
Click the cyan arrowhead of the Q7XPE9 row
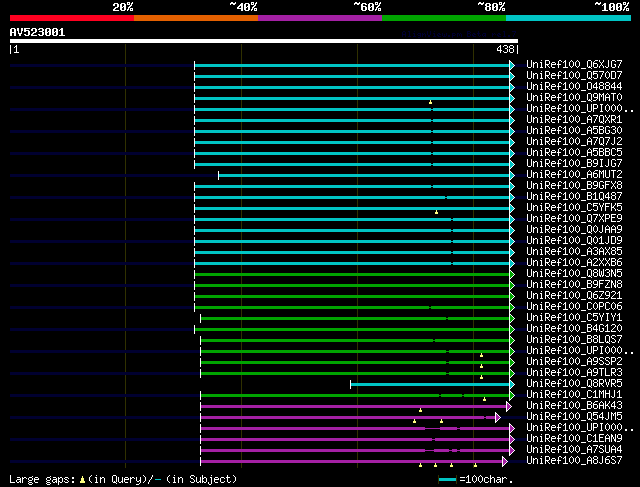click(x=512, y=220)
